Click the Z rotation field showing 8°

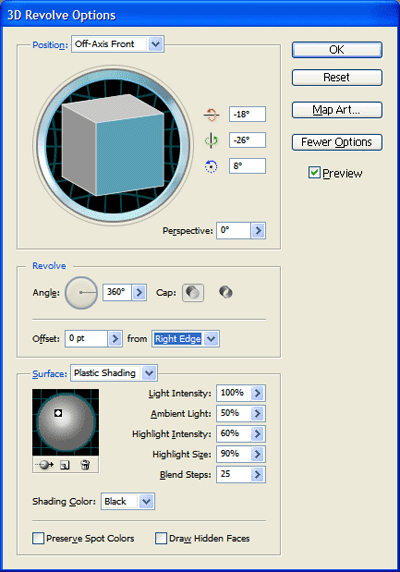click(247, 166)
